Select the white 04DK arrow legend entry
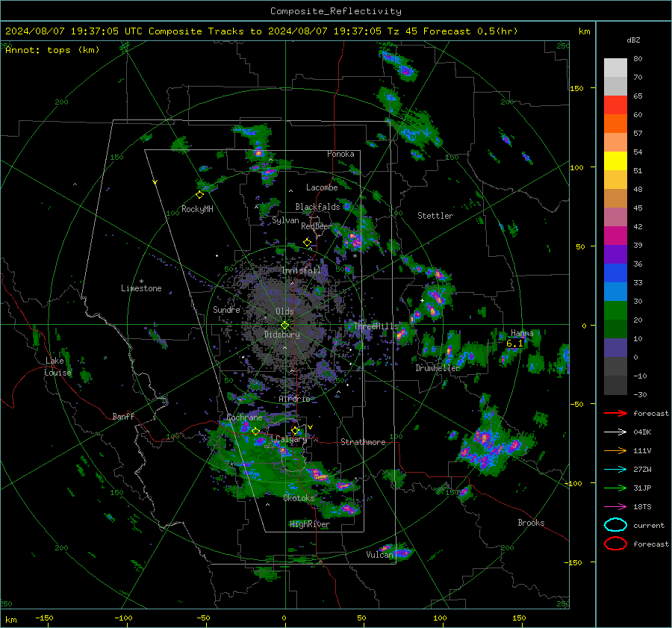 pyautogui.click(x=615, y=432)
